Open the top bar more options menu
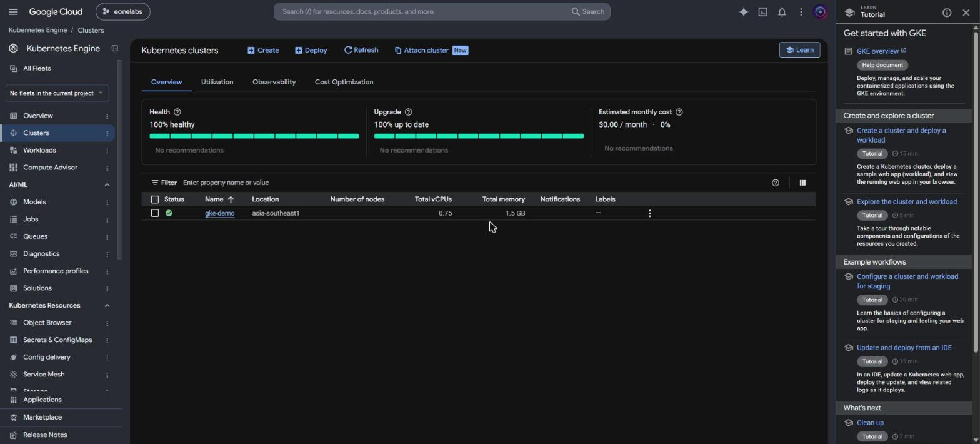Screen dimensions: 980x444 click(x=801, y=12)
